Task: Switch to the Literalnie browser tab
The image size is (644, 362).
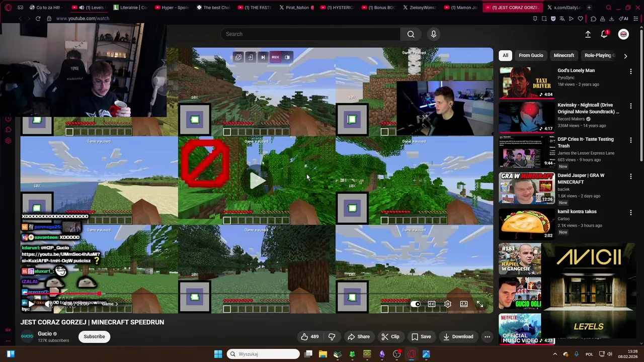Action: (130, 8)
